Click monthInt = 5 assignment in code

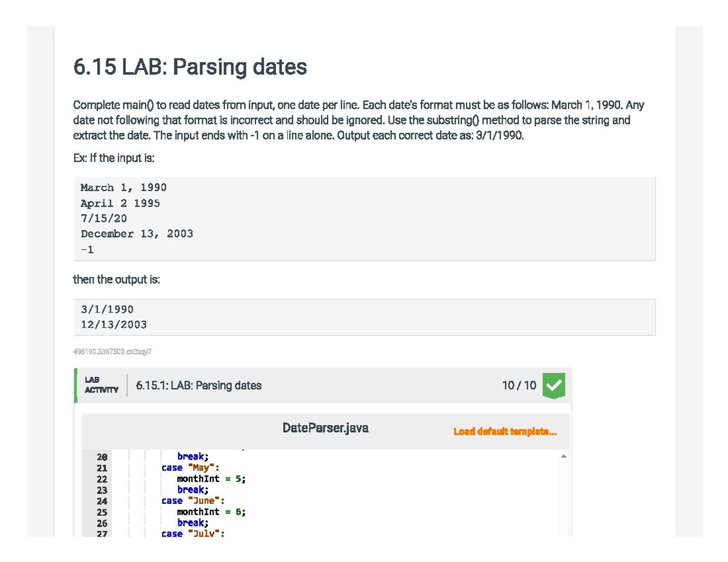point(211,478)
